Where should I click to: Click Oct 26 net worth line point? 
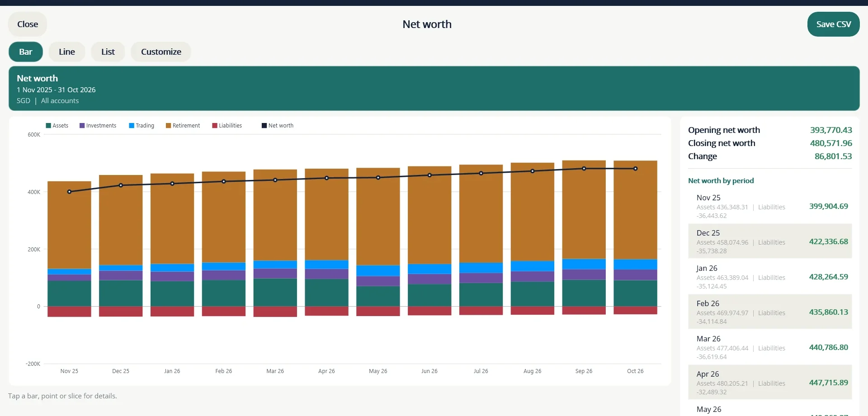coord(636,169)
